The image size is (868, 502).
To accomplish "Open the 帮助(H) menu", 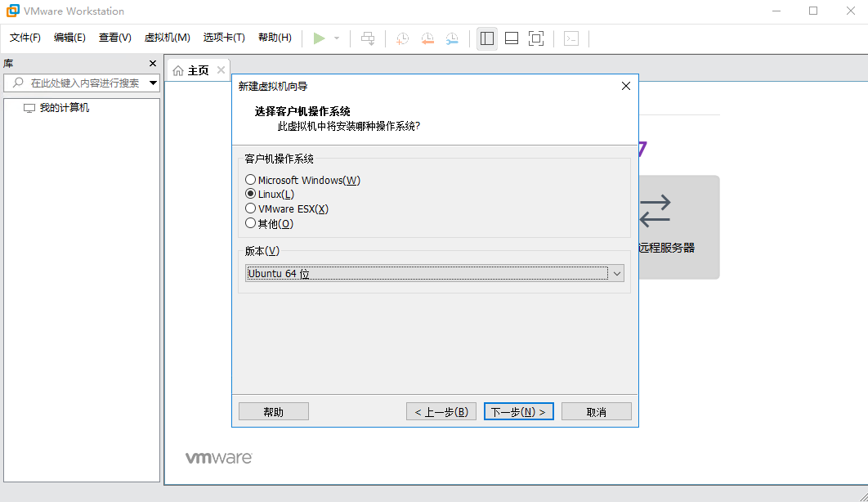I will click(275, 38).
